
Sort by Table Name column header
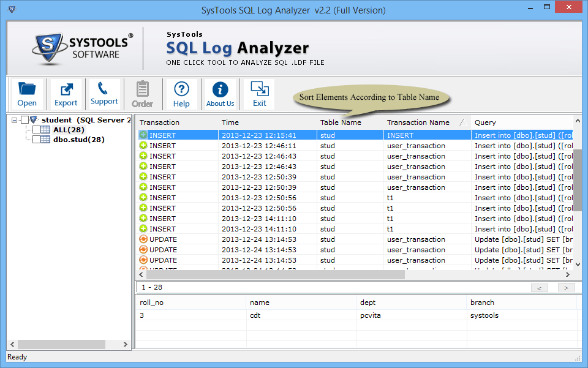(x=350, y=122)
